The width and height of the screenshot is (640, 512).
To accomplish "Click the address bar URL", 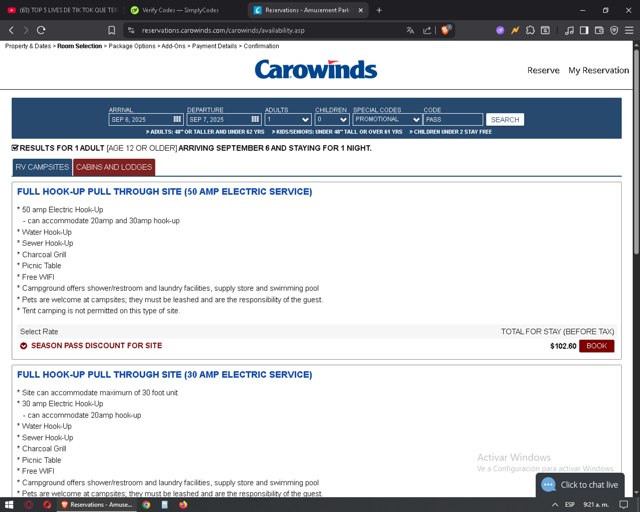I will click(x=223, y=30).
